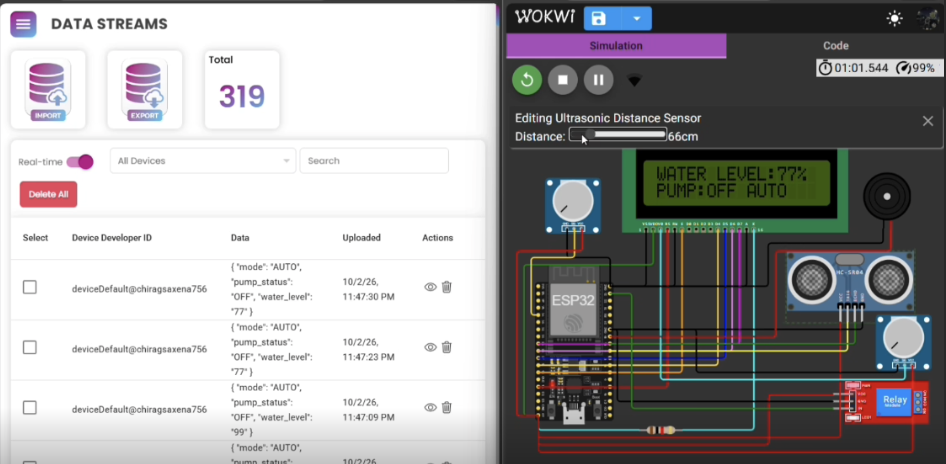Stop the simulation
Image resolution: width=946 pixels, height=464 pixels.
coord(563,80)
